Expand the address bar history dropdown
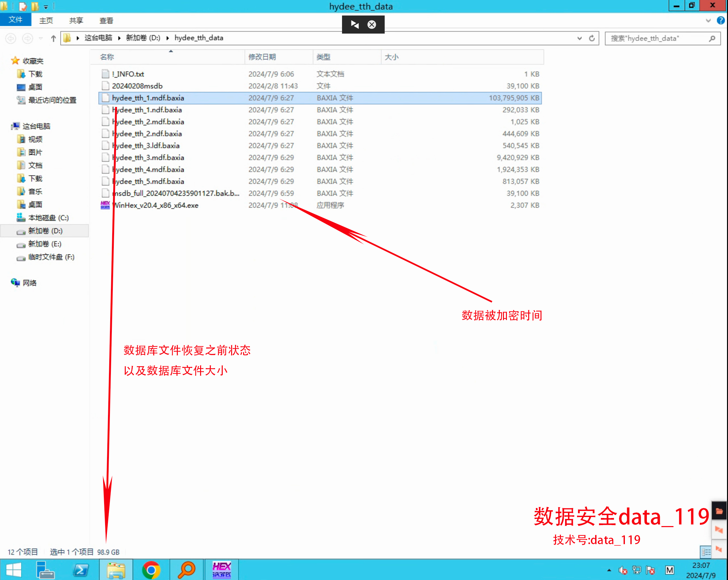The height and width of the screenshot is (580, 728). coord(579,38)
